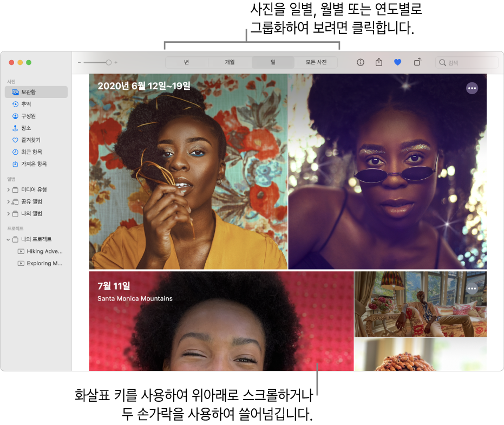Toggle the blue heart favorite button
The height and width of the screenshot is (425, 504).
[x=397, y=62]
